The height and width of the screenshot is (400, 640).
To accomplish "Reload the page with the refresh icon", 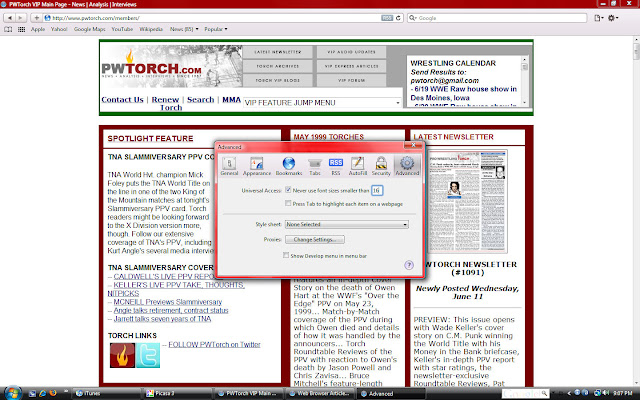I will (x=398, y=18).
